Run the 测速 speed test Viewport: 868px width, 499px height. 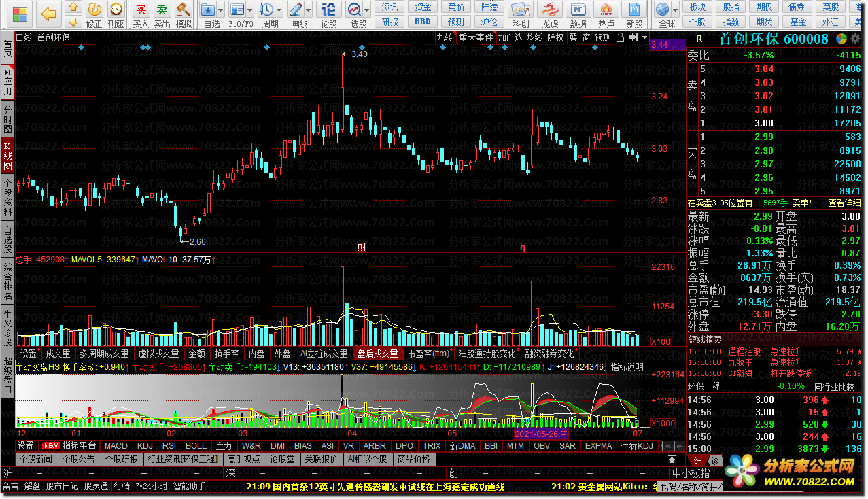pos(116,10)
